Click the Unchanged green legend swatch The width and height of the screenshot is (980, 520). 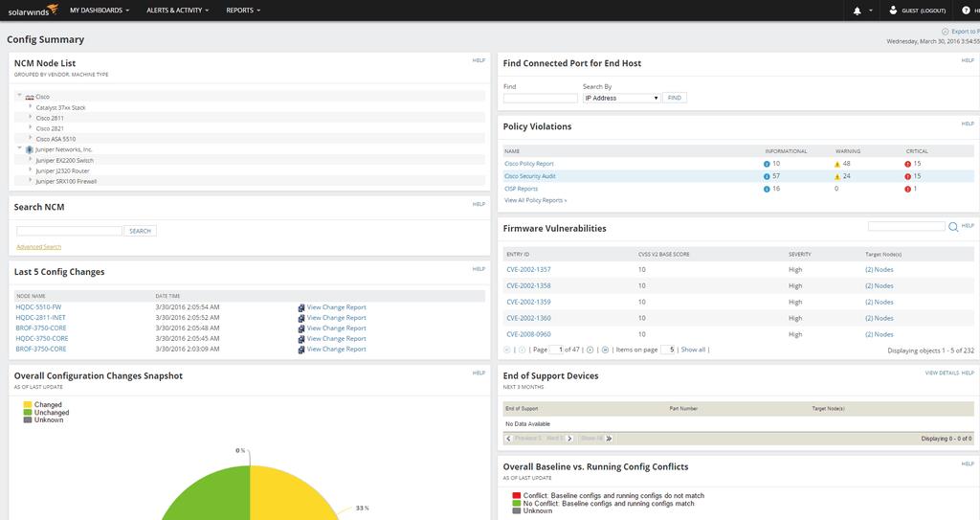pyautogui.click(x=28, y=413)
